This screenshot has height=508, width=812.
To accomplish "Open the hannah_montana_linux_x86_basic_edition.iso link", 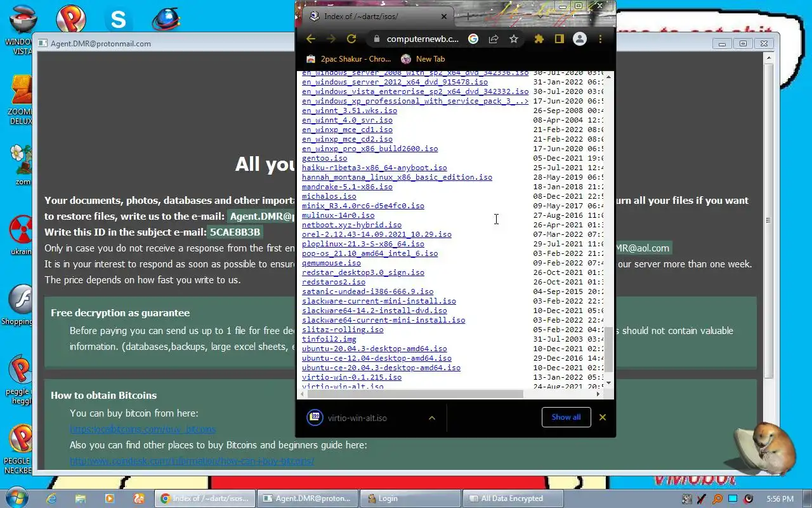I will pyautogui.click(x=397, y=177).
